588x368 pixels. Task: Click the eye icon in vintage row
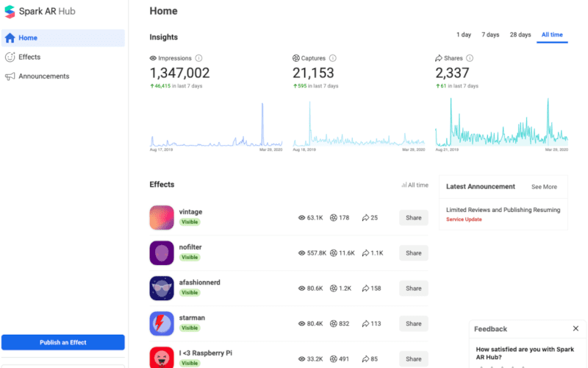pos(301,218)
